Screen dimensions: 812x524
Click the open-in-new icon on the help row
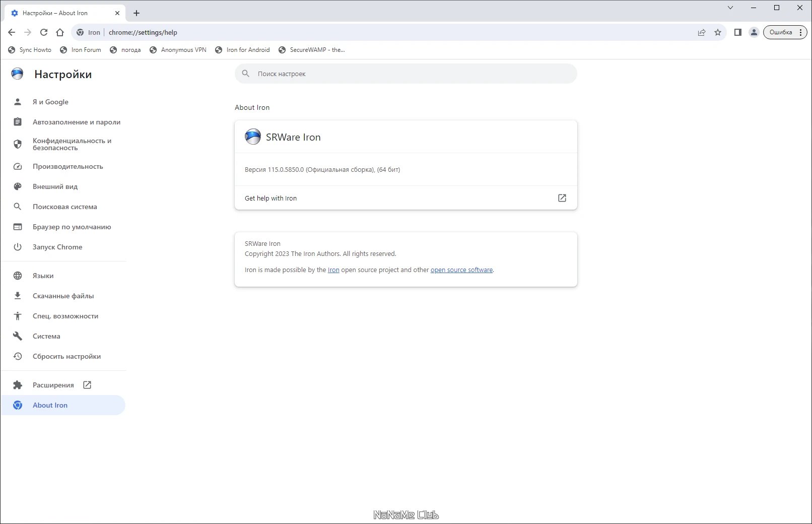coord(562,198)
